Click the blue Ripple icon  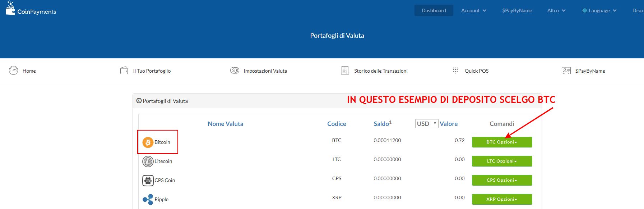tap(148, 199)
